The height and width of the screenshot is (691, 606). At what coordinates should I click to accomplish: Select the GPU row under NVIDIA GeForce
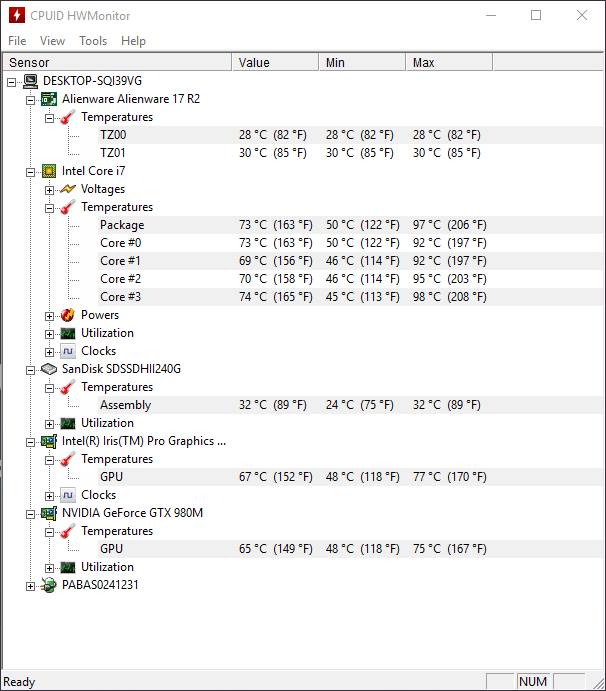351,549
